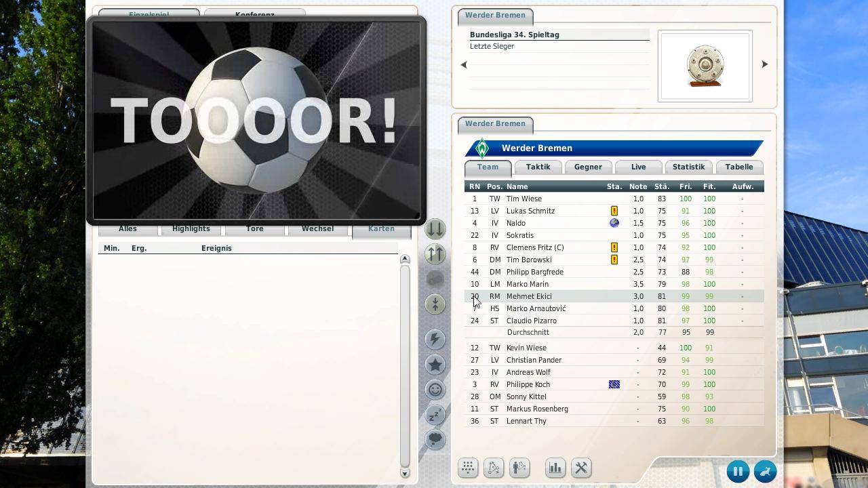Select player Marko Arnautović row
The image size is (868, 488).
(x=614, y=308)
